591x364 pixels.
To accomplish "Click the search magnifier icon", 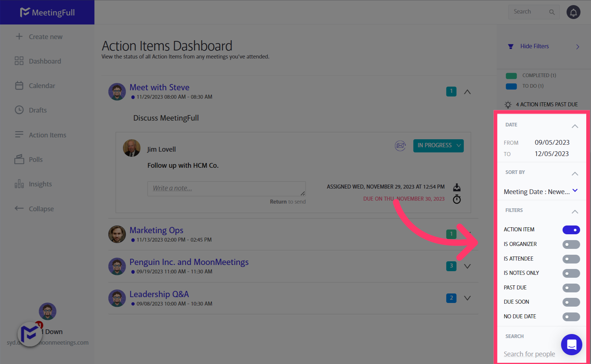I will click(552, 12).
